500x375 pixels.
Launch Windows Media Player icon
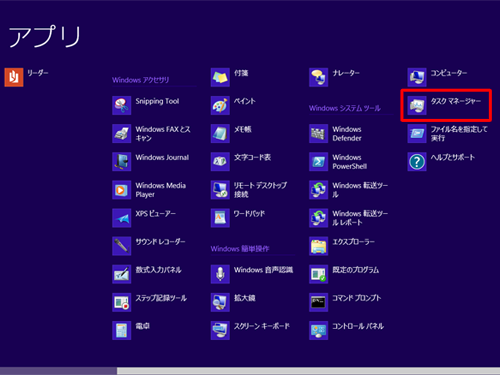(x=122, y=190)
